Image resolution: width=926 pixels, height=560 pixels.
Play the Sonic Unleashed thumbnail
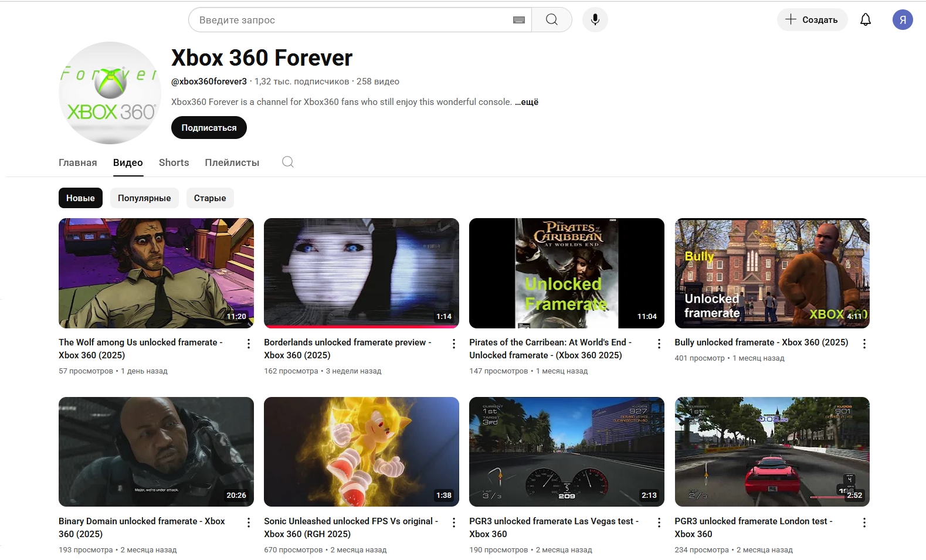361,452
